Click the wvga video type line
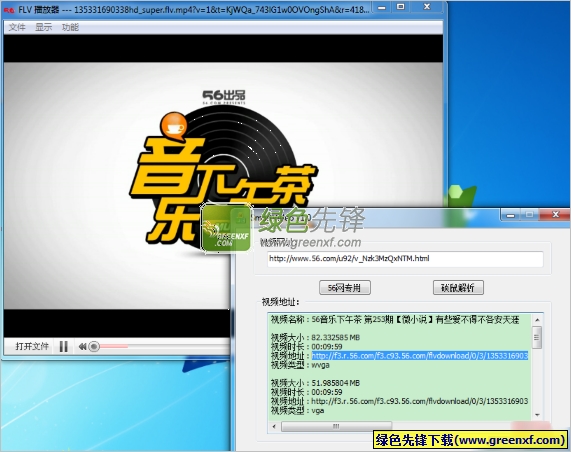Screen dimensions: 571x452 point(300,365)
